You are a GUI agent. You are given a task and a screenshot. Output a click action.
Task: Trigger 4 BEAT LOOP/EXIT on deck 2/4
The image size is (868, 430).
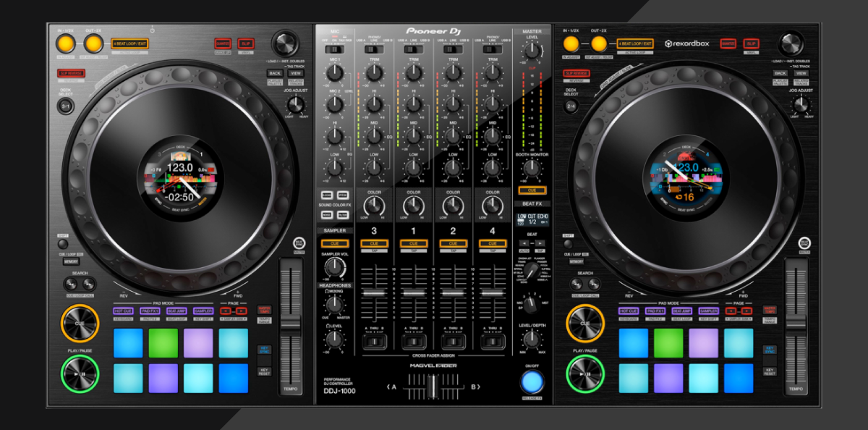point(636,43)
